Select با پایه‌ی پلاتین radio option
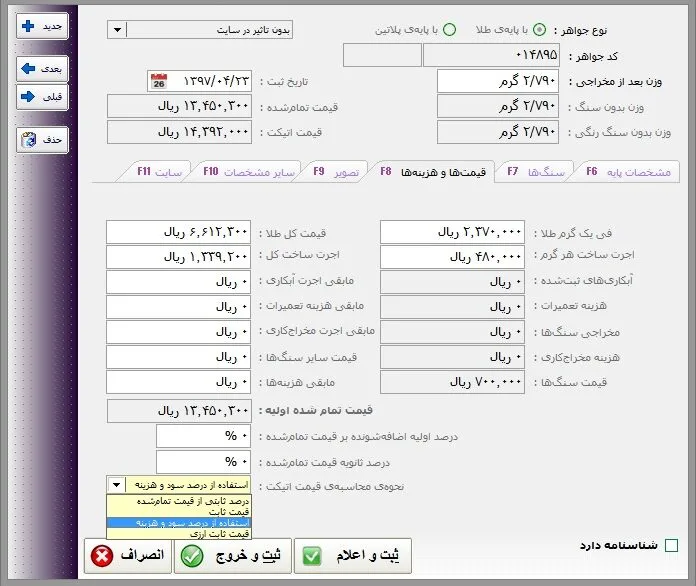This screenshot has width=696, height=586. tap(450, 30)
